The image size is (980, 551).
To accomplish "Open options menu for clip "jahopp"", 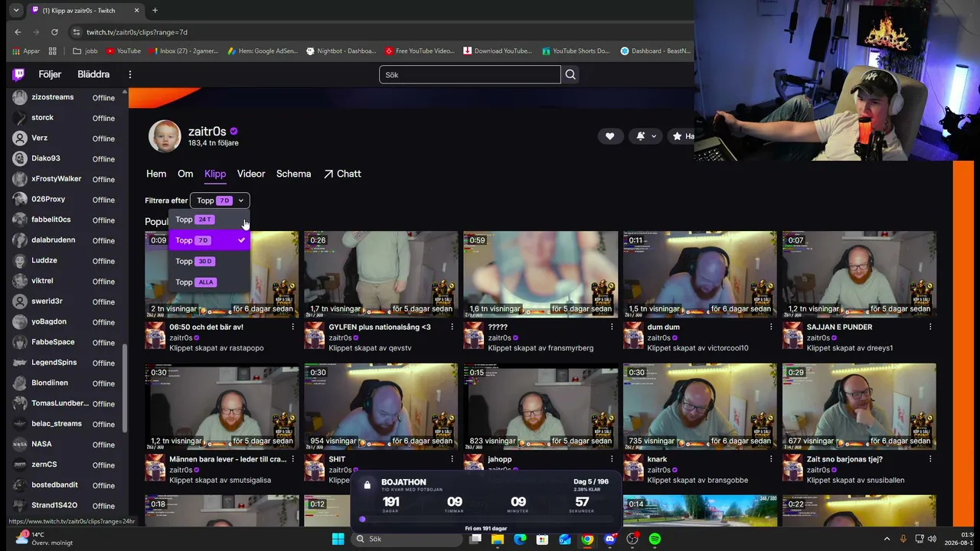I will 611,459.
